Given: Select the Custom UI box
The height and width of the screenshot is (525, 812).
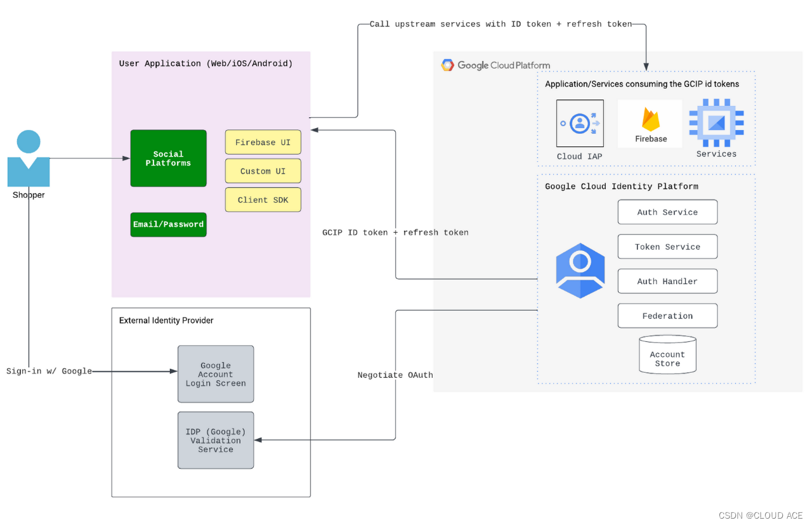Looking at the screenshot, I should coord(263,171).
